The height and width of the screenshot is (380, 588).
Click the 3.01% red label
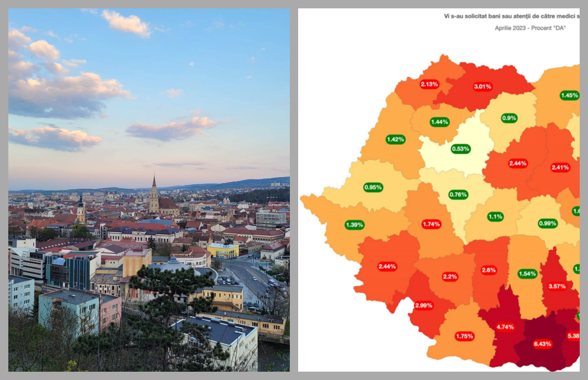point(482,86)
